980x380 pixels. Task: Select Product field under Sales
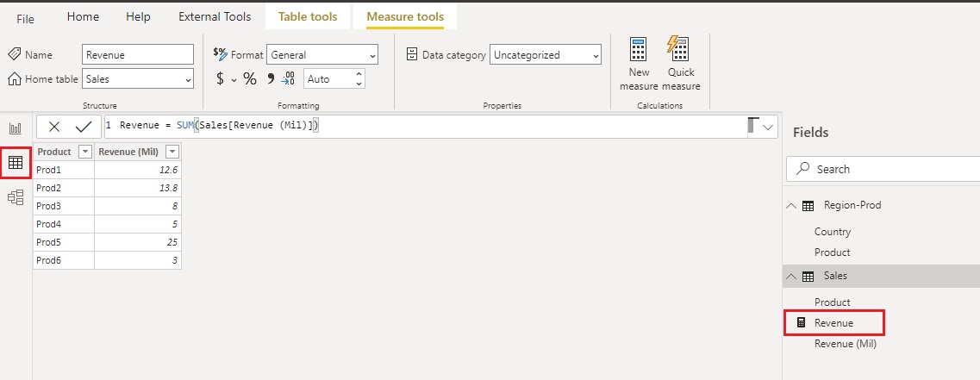pos(833,302)
